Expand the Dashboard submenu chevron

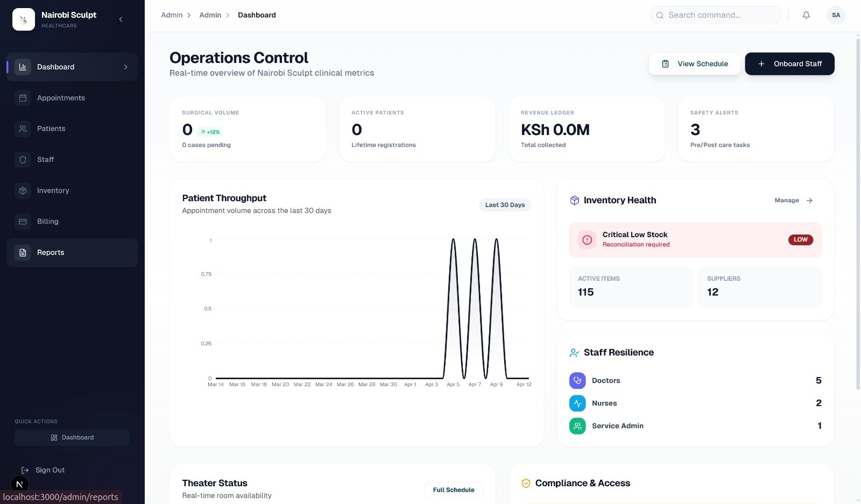(x=126, y=67)
